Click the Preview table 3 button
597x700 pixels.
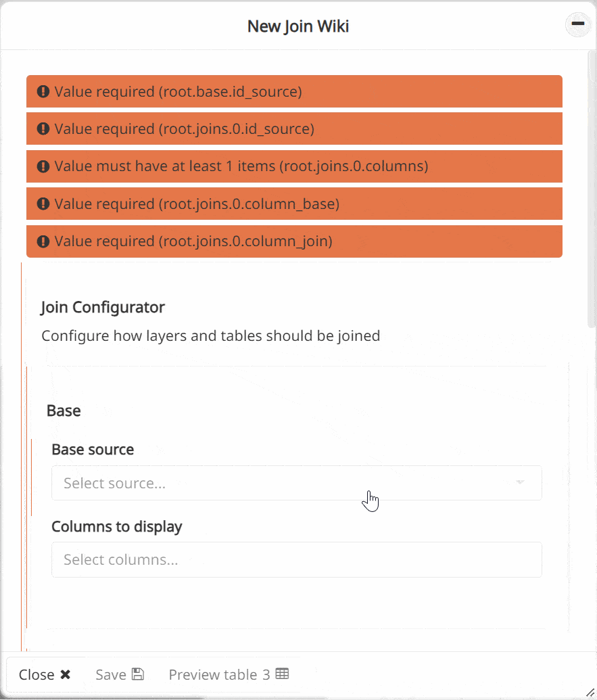coord(229,674)
